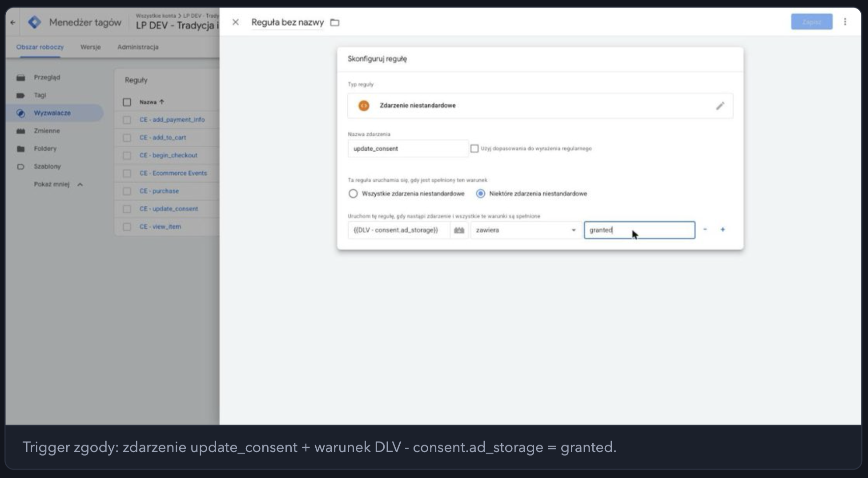
Task: Remove the condition with the minus icon
Action: pos(705,230)
